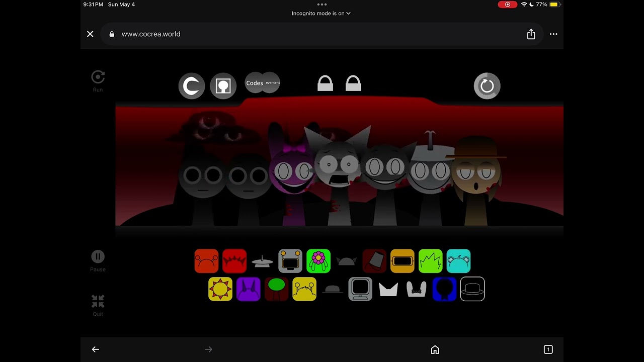Choose the lime green spiky icon
Screen dimensions: 644x362
(x=431, y=261)
